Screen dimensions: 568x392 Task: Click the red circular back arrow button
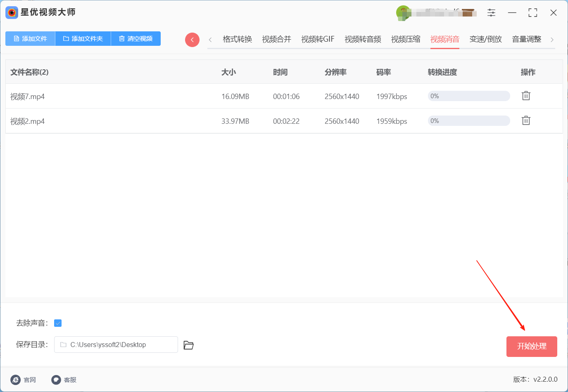192,40
